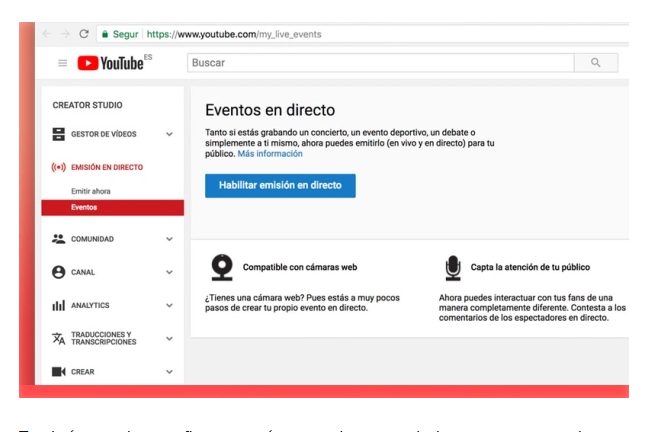Image resolution: width=646 pixels, height=432 pixels.
Task: Click Habilitar emisión en directo button
Action: 280,186
